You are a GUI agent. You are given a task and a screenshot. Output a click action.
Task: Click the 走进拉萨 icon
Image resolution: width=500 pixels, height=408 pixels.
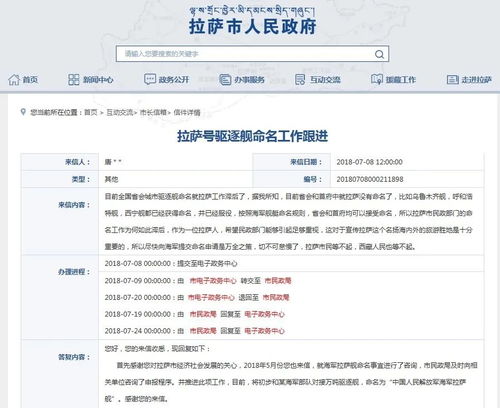[x=453, y=80]
